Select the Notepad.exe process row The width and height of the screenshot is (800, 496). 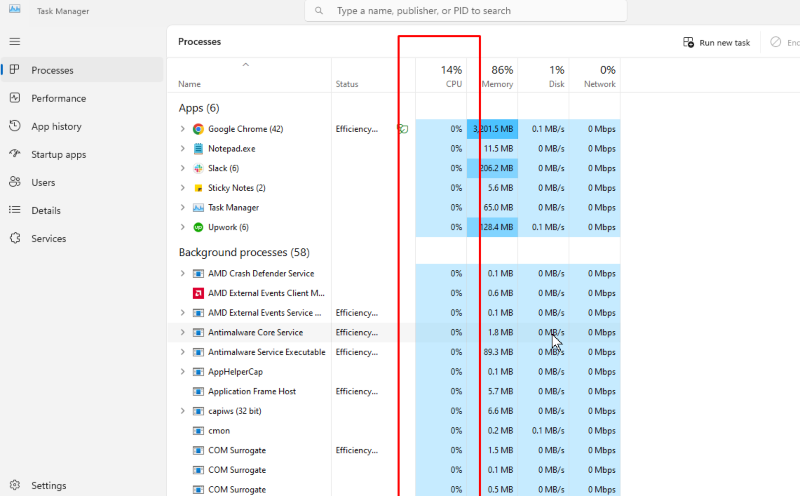click(393, 149)
